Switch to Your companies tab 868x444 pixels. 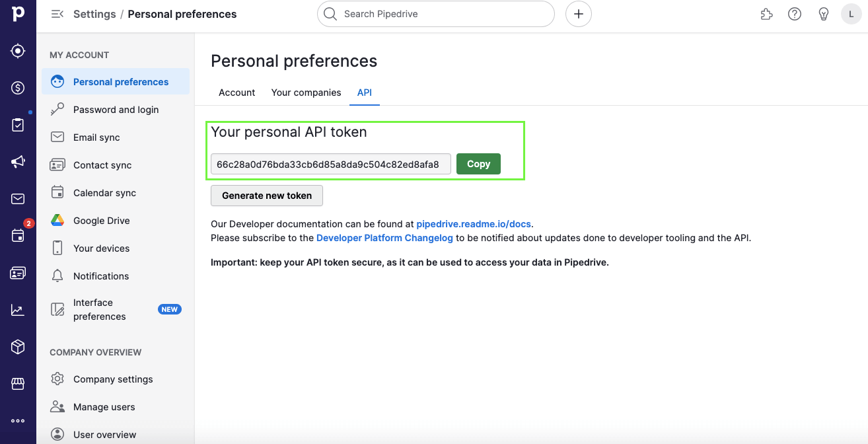point(306,92)
